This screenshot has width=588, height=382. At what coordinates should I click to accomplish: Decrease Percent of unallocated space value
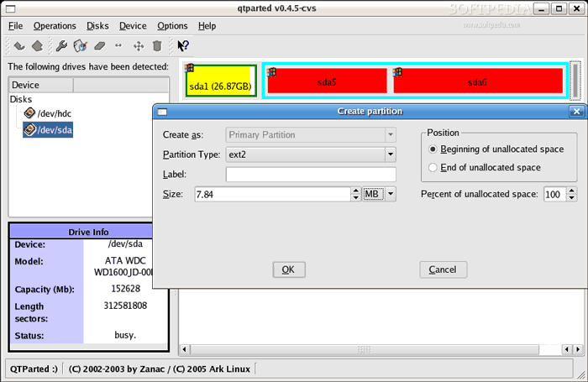coord(571,197)
